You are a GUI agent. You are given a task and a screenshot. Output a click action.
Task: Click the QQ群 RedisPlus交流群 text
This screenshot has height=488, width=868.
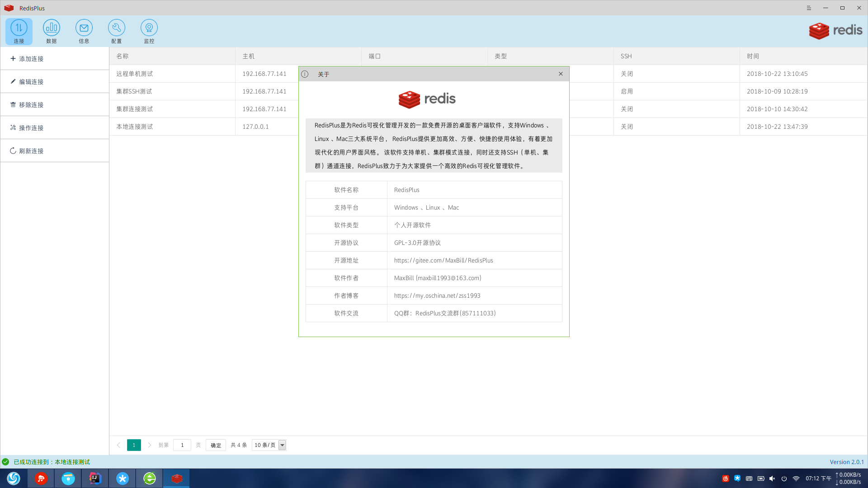445,313
